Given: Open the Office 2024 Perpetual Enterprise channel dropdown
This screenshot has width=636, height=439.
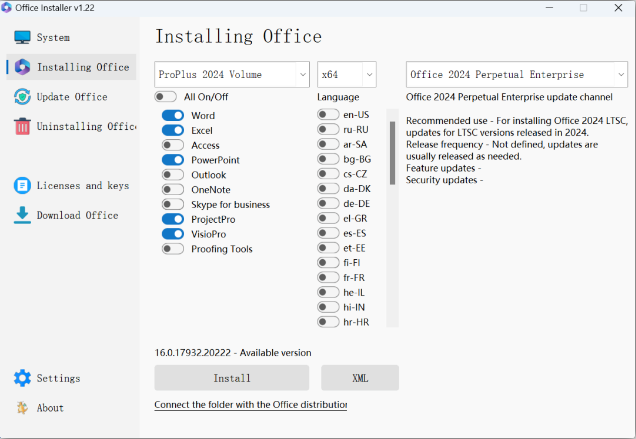Looking at the screenshot, I should point(516,74).
